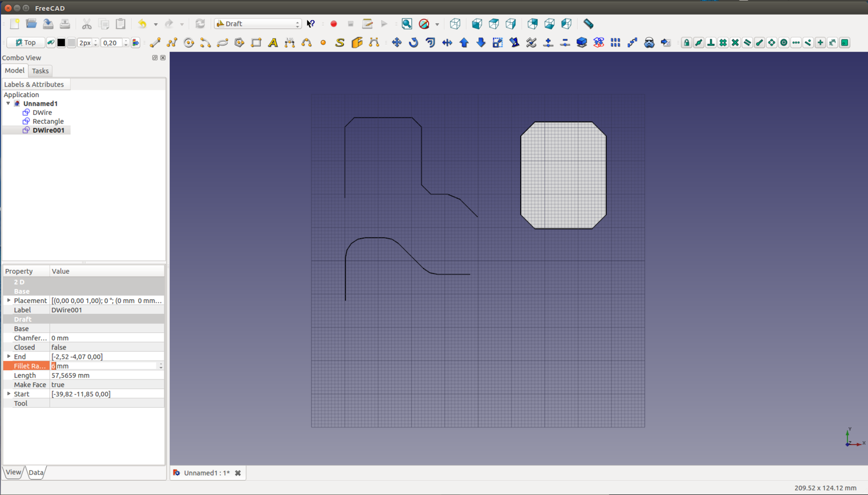Image resolution: width=868 pixels, height=495 pixels.
Task: Toggle the snap lock button
Action: [x=686, y=43]
